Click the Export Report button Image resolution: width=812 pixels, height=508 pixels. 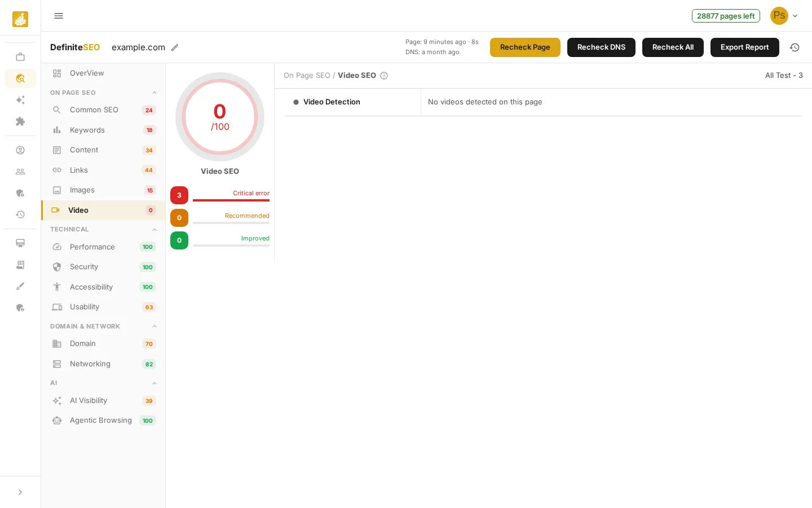point(744,47)
